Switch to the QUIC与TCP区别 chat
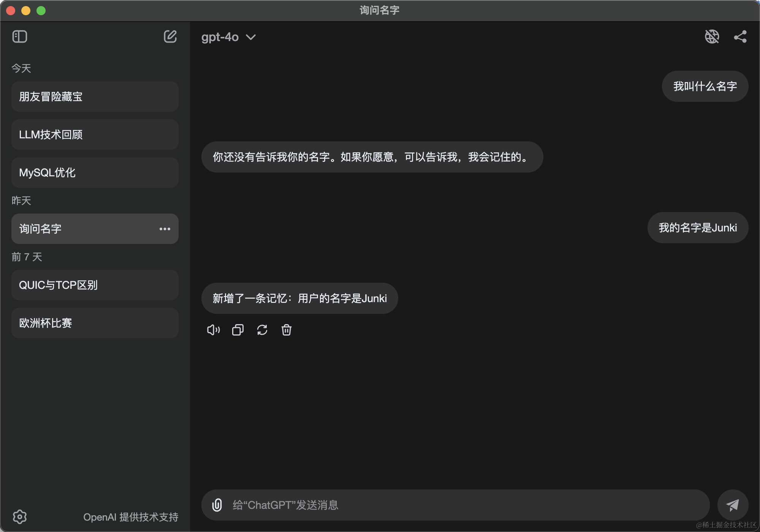The height and width of the screenshot is (532, 760). (95, 285)
